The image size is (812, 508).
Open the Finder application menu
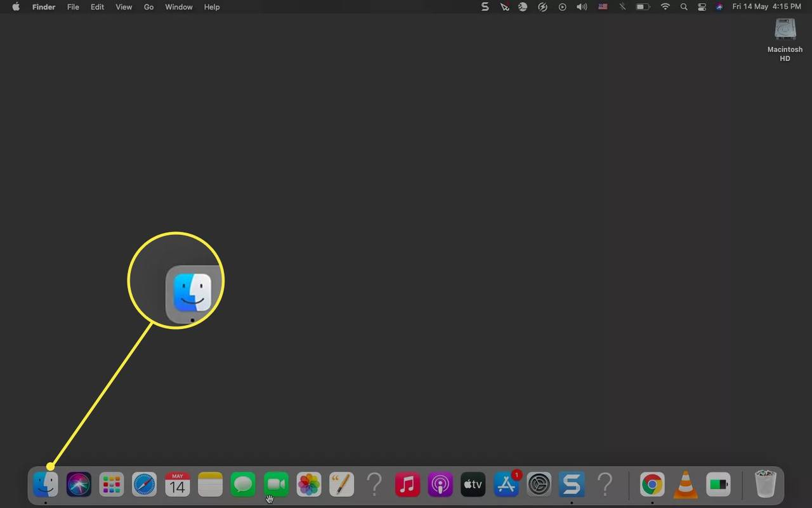(44, 7)
